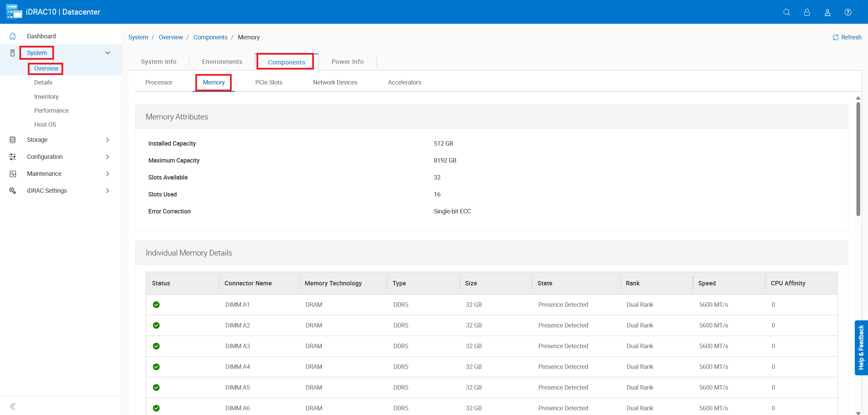
Task: Click the search magnifier icon in header
Action: [786, 12]
